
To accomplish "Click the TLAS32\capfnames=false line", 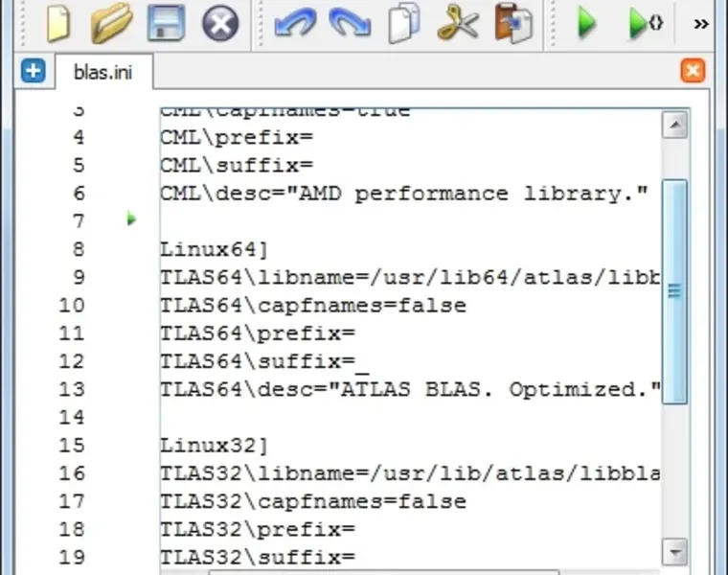I will 313,502.
